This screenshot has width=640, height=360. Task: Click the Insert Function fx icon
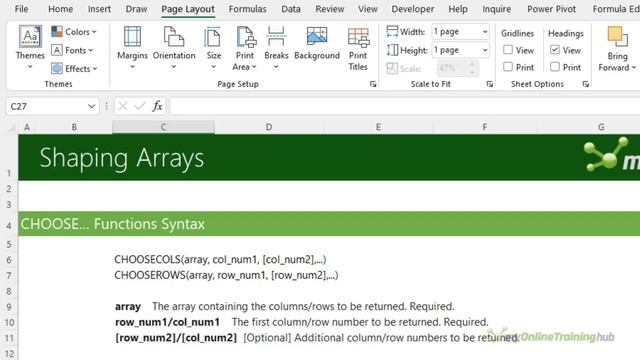157,106
